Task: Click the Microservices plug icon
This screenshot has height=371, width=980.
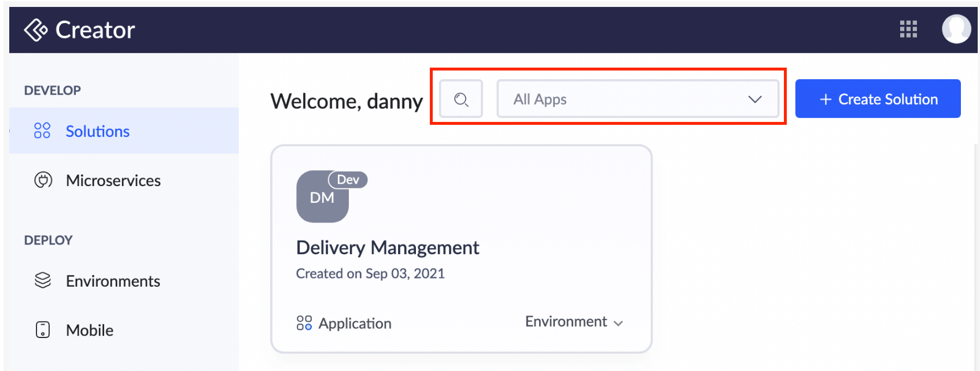Action: click(43, 180)
